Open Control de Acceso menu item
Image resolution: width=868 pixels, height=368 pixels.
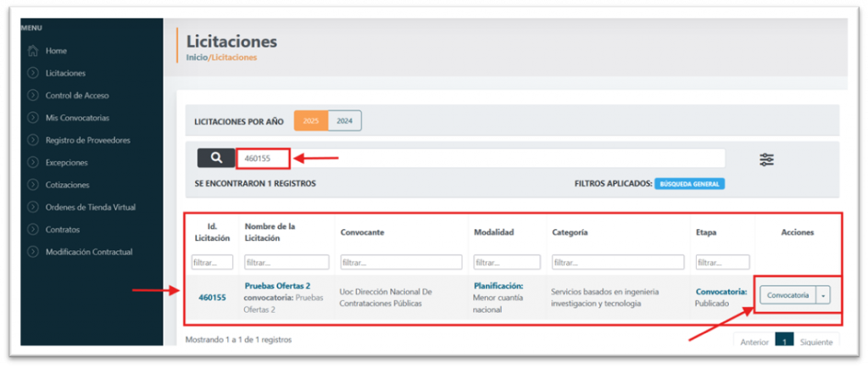point(77,95)
